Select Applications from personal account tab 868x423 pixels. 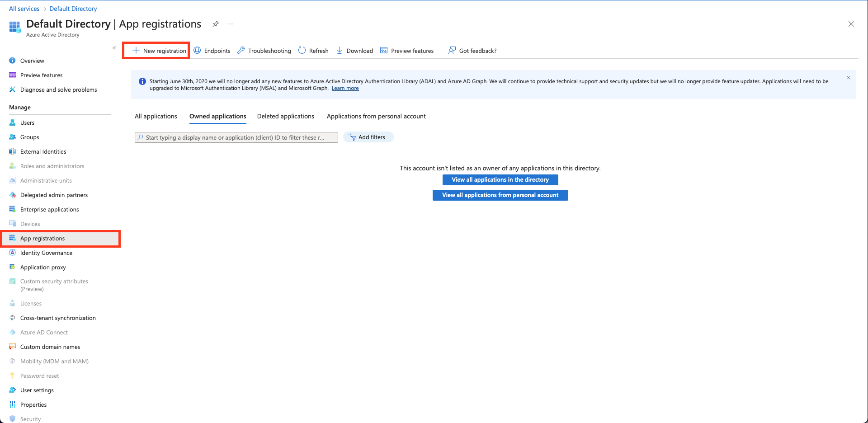click(376, 116)
